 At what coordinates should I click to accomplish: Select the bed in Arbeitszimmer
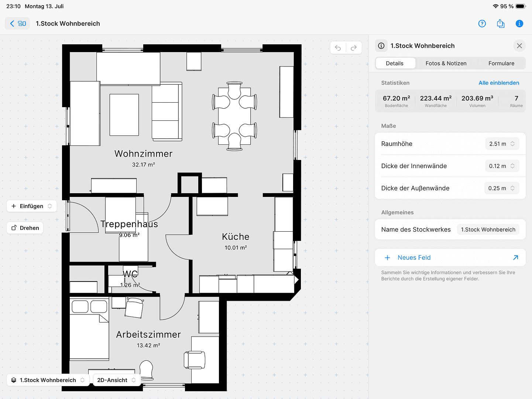click(89, 329)
